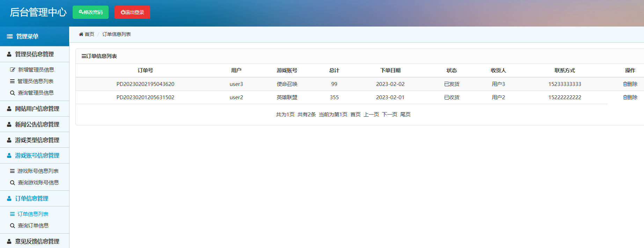Click 订单信息列表 breadcrumb text

[x=117, y=34]
